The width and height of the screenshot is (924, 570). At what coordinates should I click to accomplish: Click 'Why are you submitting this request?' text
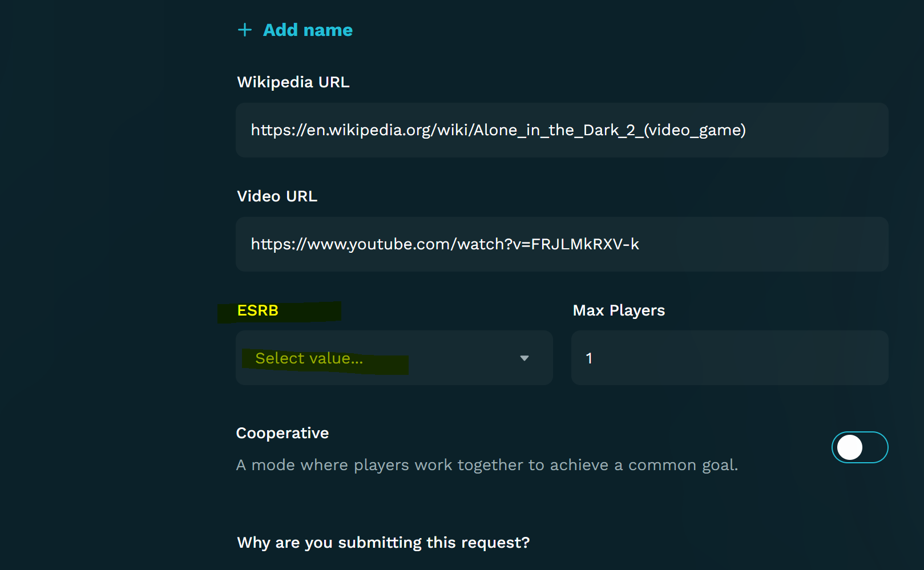[384, 543]
